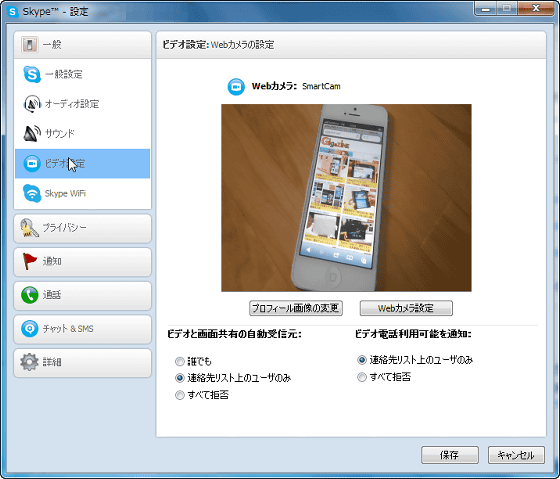Minimize the Skype settings window
The image size is (560, 479).
[x=486, y=9]
